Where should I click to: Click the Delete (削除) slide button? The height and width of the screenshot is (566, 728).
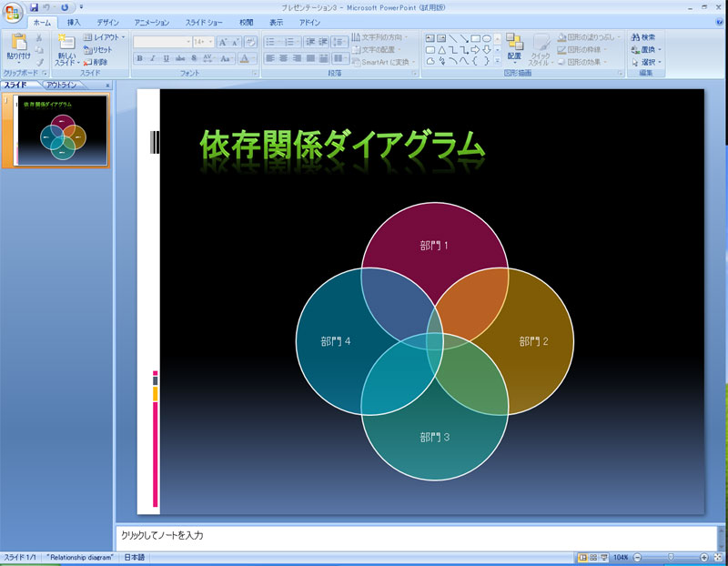tap(96, 62)
